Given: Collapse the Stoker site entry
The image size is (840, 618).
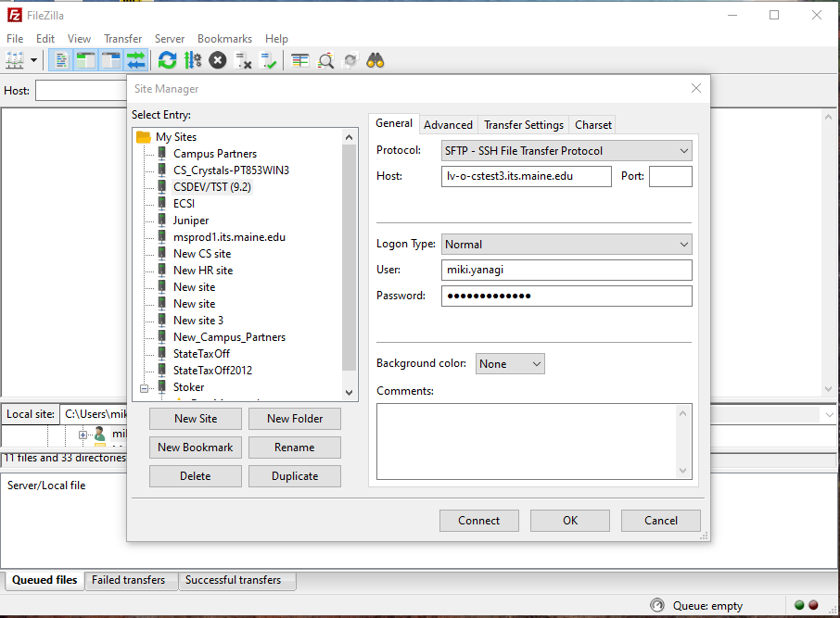Looking at the screenshot, I should (x=144, y=388).
